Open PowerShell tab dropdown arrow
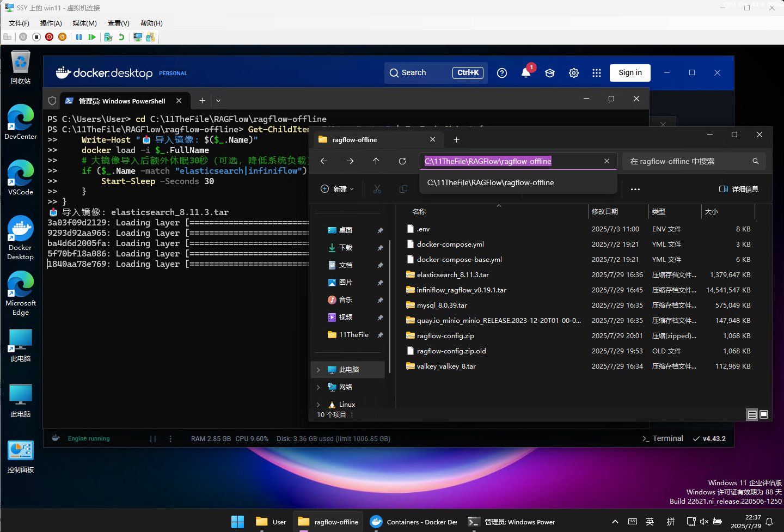The height and width of the screenshot is (532, 784). (x=218, y=101)
